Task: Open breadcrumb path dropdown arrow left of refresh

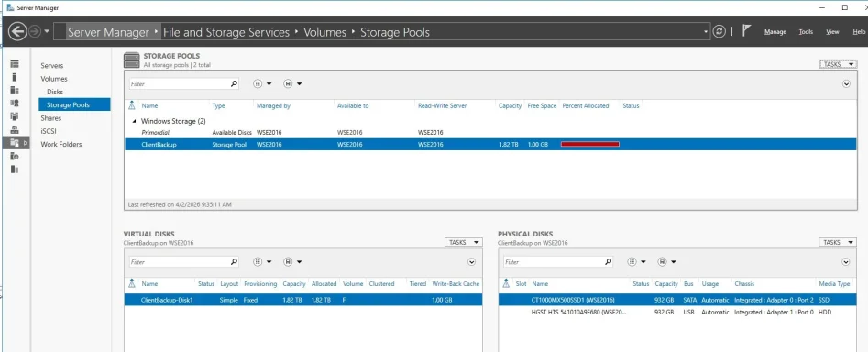Action: [706, 32]
